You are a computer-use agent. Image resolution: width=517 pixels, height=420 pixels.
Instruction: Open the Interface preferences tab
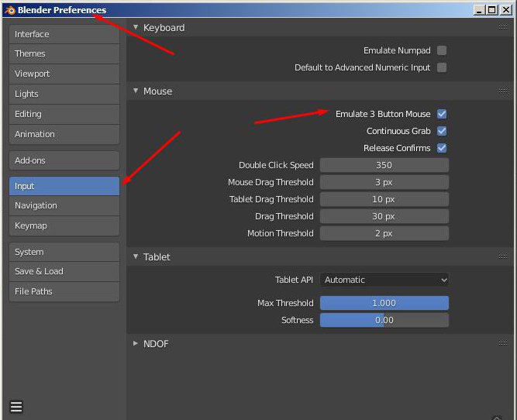click(x=64, y=34)
